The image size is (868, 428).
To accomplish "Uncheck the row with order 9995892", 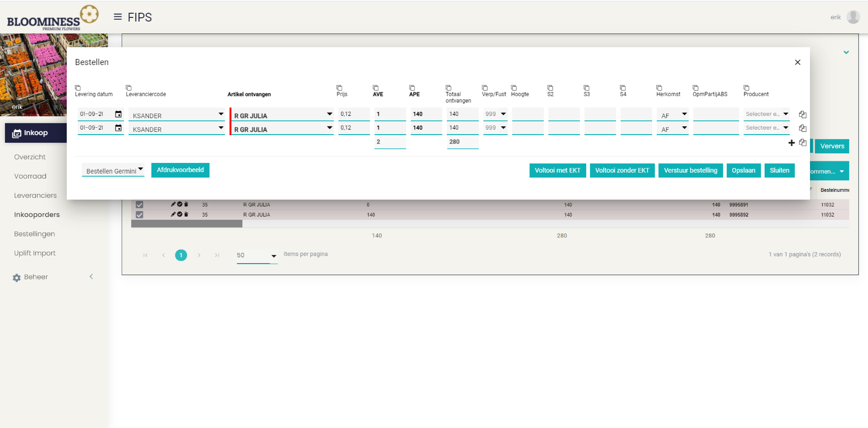I will 140,215.
